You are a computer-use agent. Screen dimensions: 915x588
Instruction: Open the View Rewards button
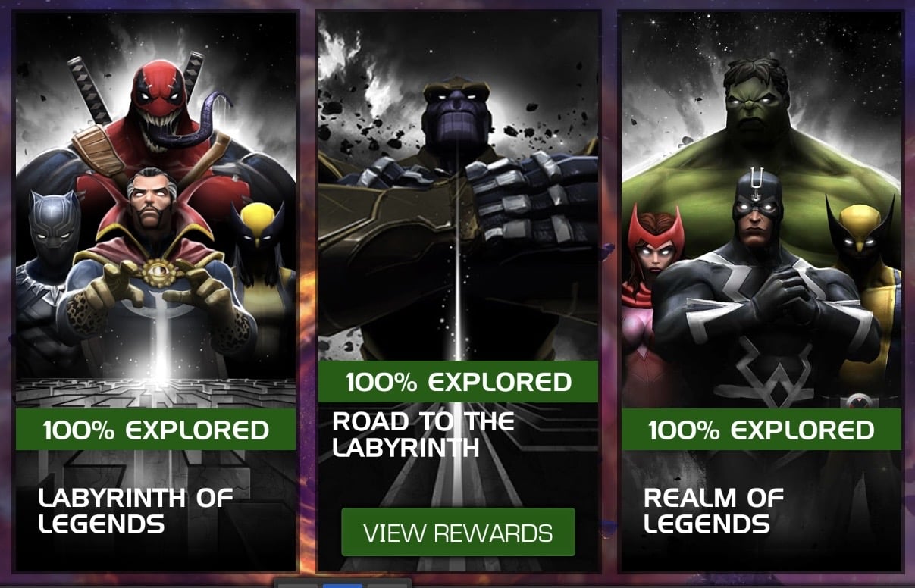point(458,532)
